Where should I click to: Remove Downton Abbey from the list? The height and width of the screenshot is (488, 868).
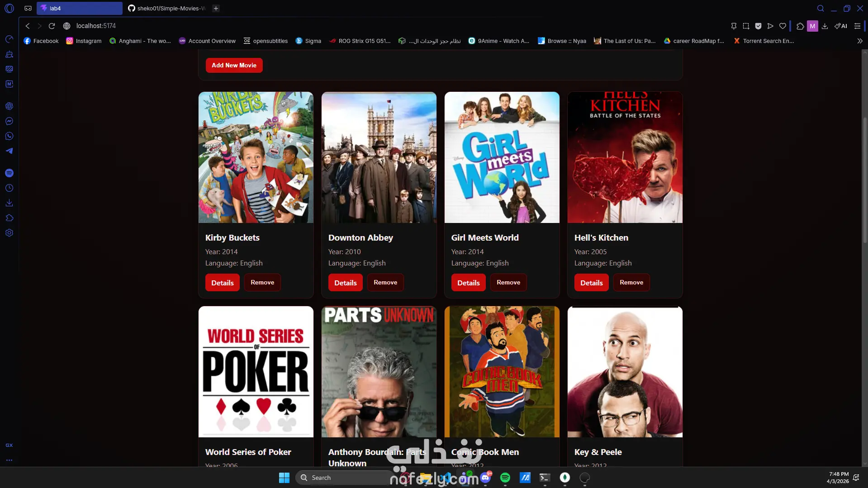coord(385,282)
